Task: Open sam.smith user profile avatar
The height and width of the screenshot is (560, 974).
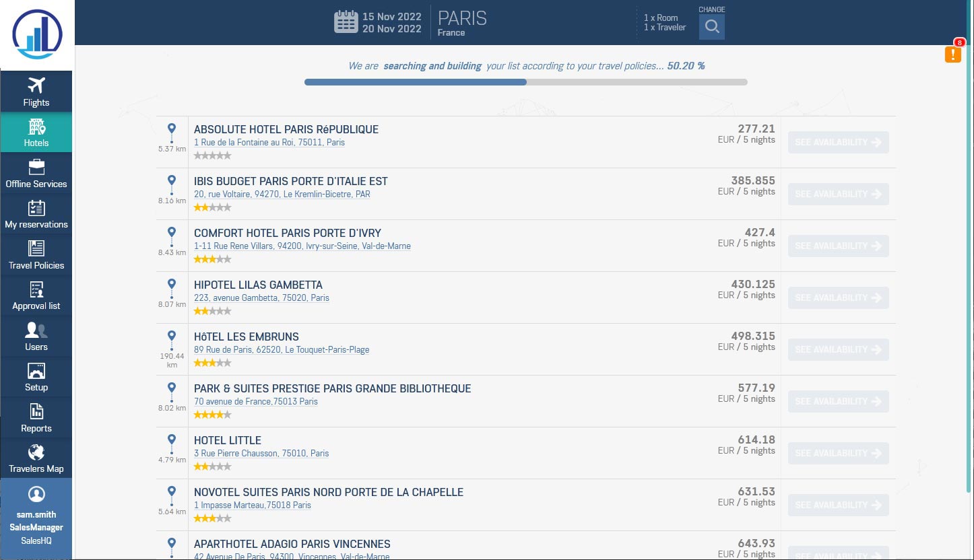Action: click(36, 494)
